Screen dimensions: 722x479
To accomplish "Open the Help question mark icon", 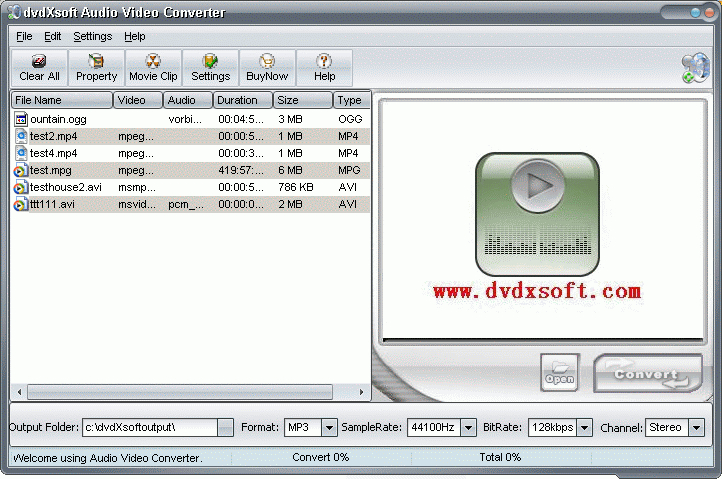I will coord(324,61).
